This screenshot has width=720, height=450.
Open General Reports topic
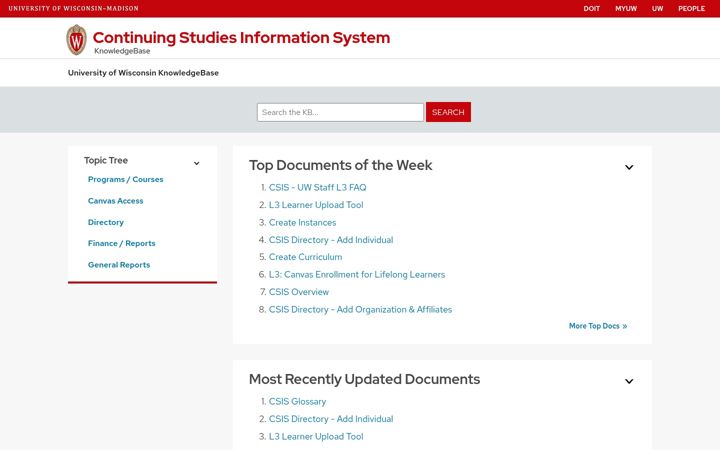pos(119,265)
